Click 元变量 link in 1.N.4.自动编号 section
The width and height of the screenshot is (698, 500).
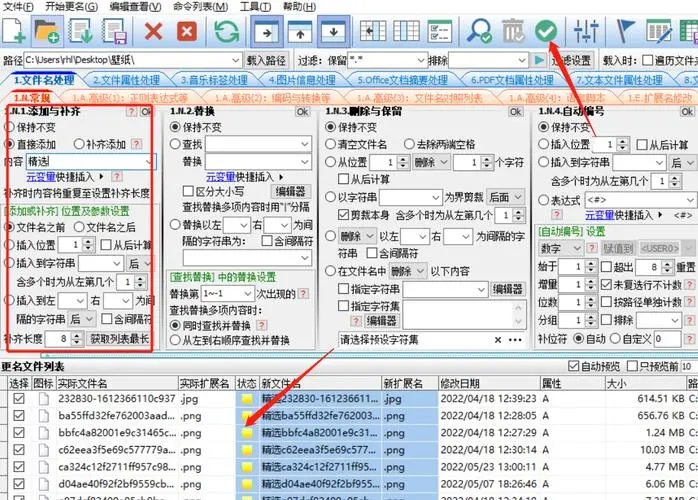tap(600, 215)
